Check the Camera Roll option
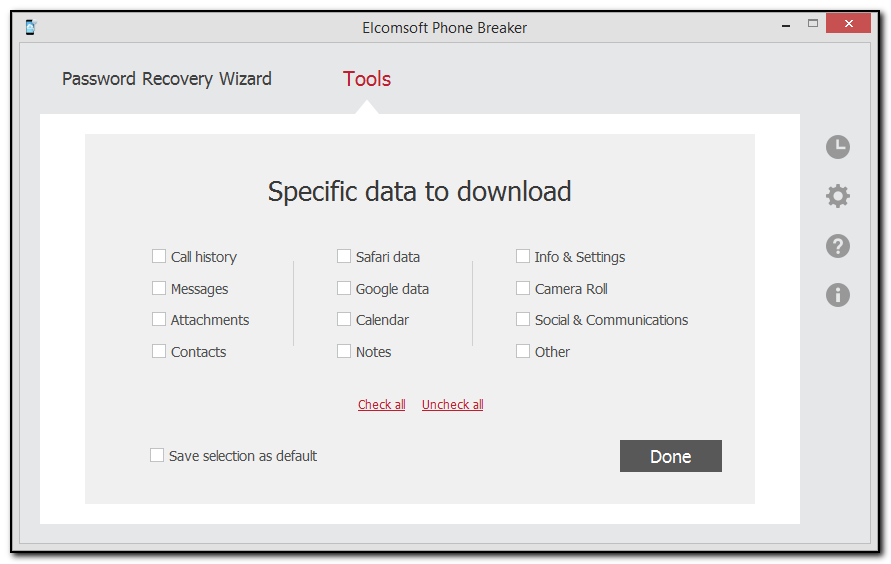The image size is (891, 564). [523, 289]
